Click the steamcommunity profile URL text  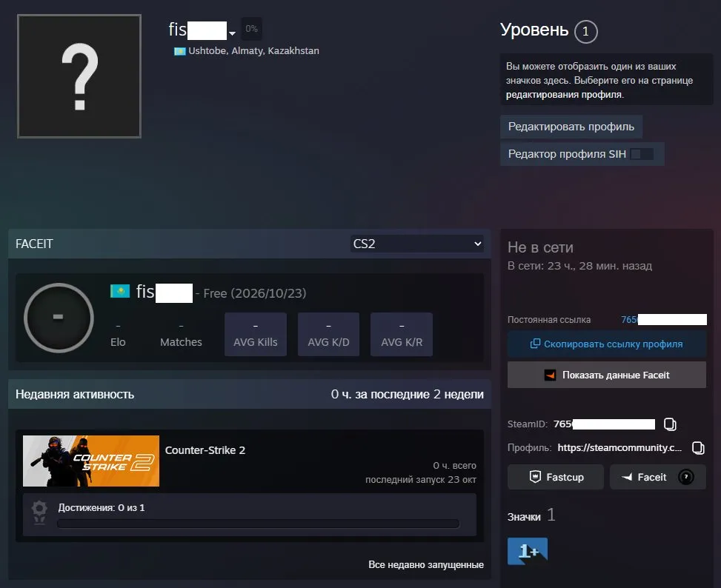(x=619, y=448)
